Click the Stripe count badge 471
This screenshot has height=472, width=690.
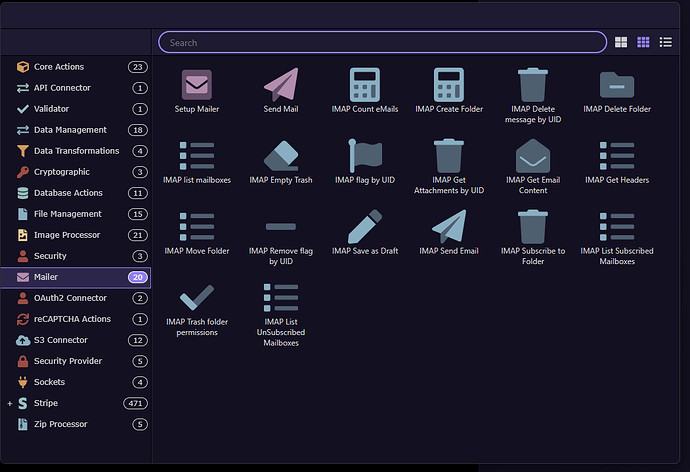[136, 403]
